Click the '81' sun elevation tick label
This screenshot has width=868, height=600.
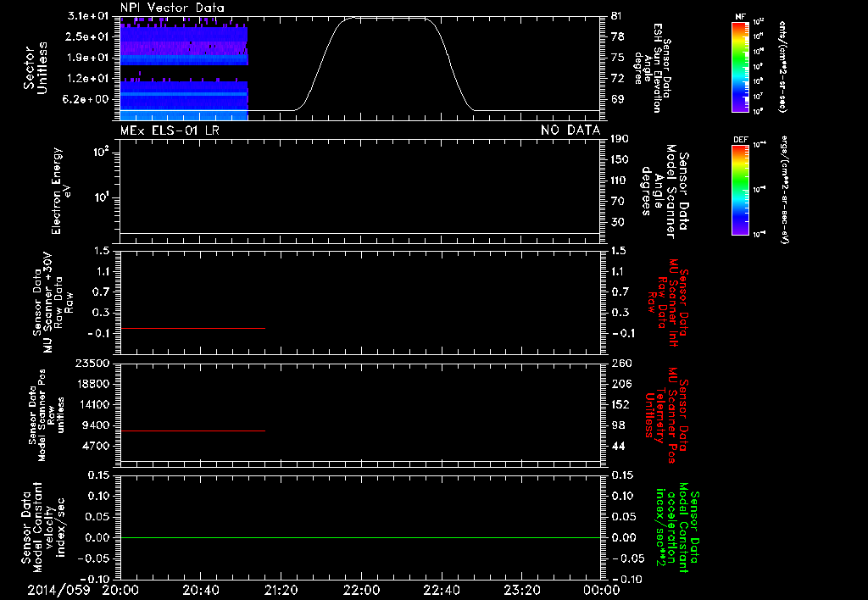tap(617, 16)
